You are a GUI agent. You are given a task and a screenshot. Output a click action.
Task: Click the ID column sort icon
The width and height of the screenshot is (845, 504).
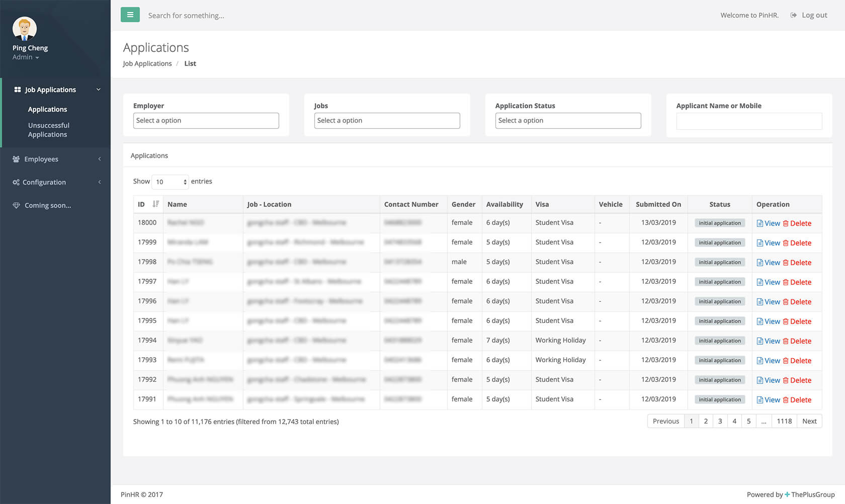[x=155, y=204]
